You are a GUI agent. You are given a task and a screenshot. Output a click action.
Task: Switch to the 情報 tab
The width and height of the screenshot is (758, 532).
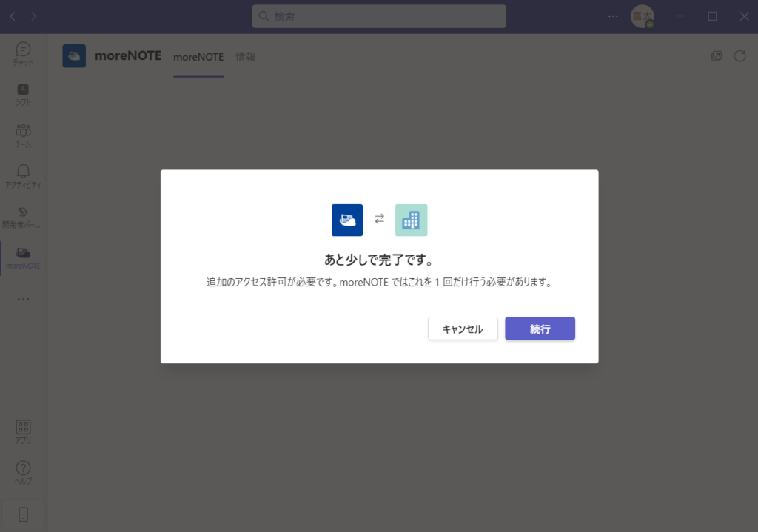tap(246, 57)
